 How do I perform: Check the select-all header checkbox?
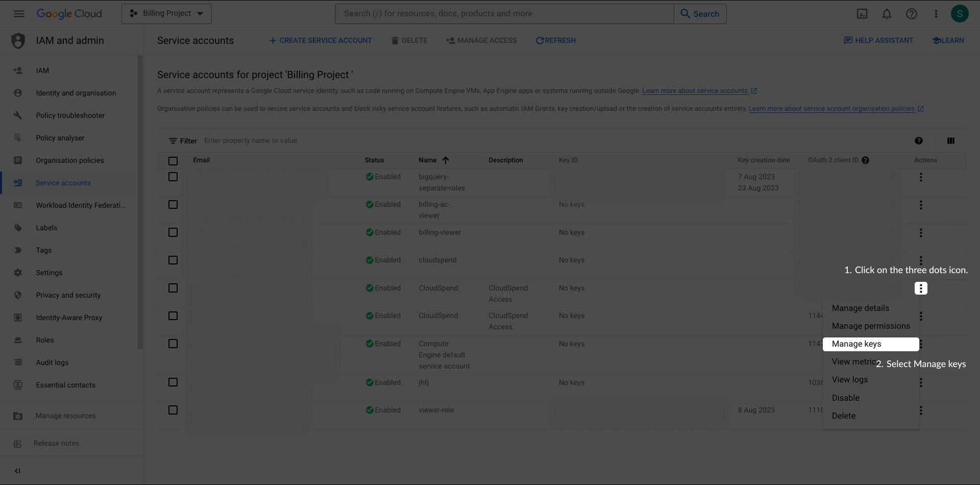[x=173, y=161]
